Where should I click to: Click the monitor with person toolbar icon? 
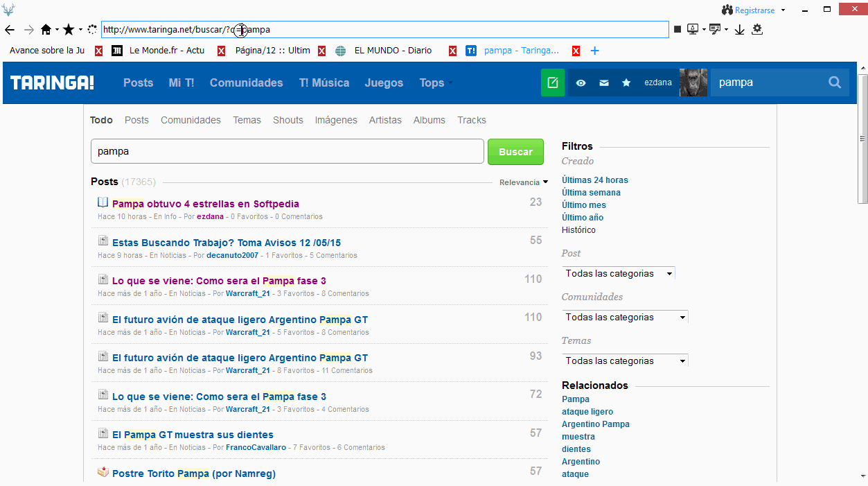coord(692,29)
